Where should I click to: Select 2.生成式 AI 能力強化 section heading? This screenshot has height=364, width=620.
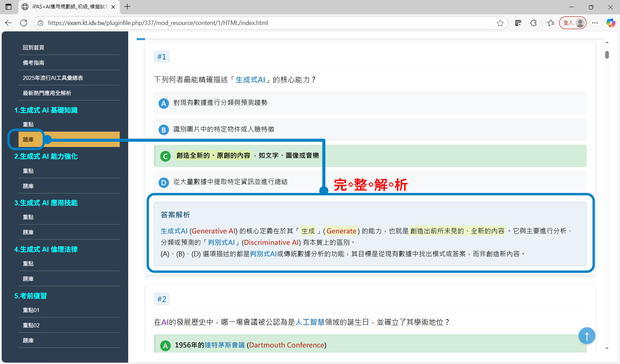[46, 156]
